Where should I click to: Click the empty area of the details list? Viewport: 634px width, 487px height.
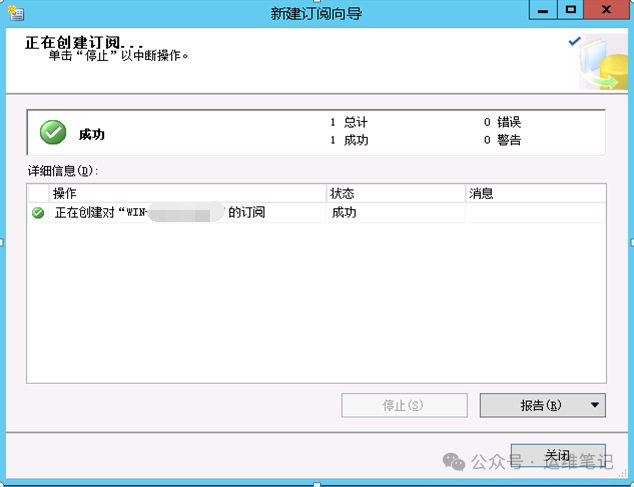tap(317, 303)
